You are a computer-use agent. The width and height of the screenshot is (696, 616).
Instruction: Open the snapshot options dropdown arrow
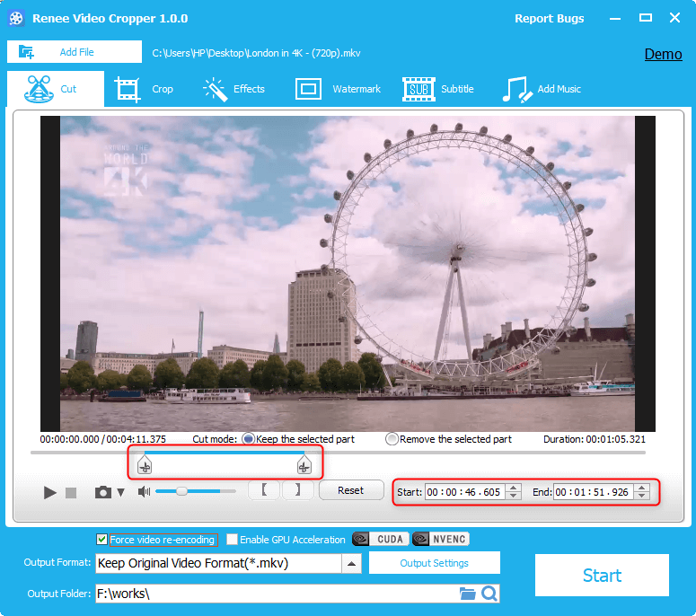click(120, 492)
